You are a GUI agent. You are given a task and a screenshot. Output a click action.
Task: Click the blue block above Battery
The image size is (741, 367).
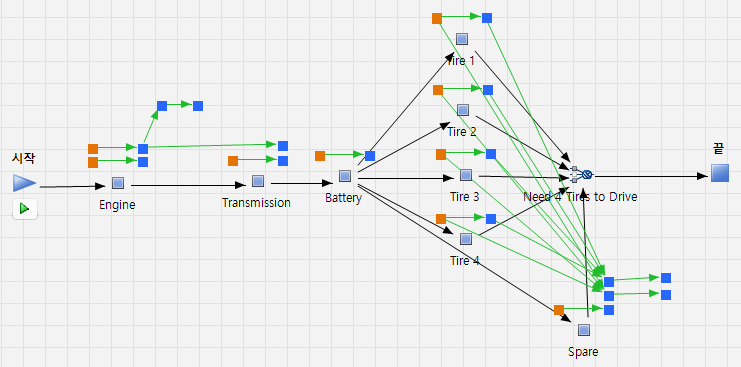coord(370,155)
